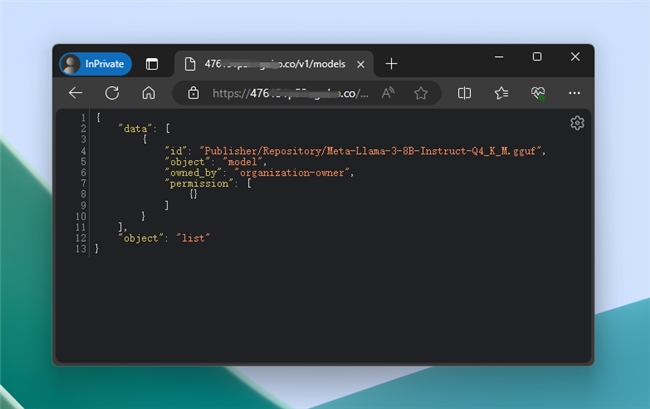
Task: Click the "list" value on line 12
Action: point(193,238)
